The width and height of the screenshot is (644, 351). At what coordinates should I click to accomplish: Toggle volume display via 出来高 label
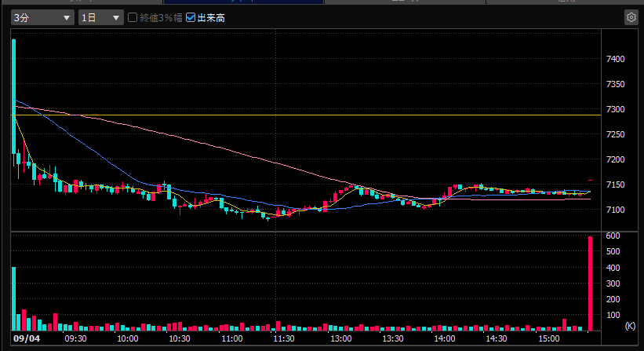(x=211, y=18)
